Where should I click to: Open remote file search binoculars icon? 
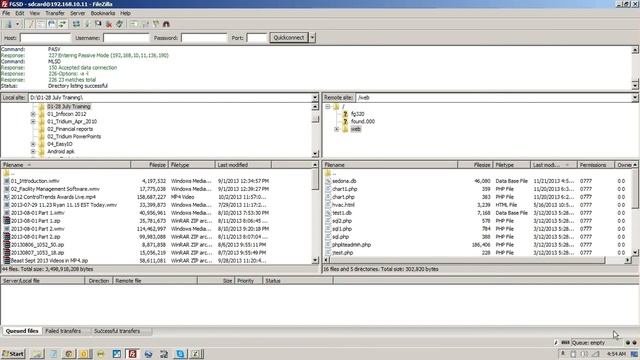pyautogui.click(x=166, y=24)
